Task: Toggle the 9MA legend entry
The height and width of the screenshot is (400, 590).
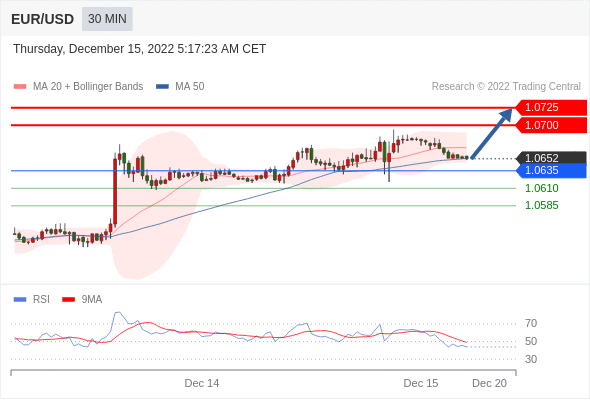Action: point(82,300)
